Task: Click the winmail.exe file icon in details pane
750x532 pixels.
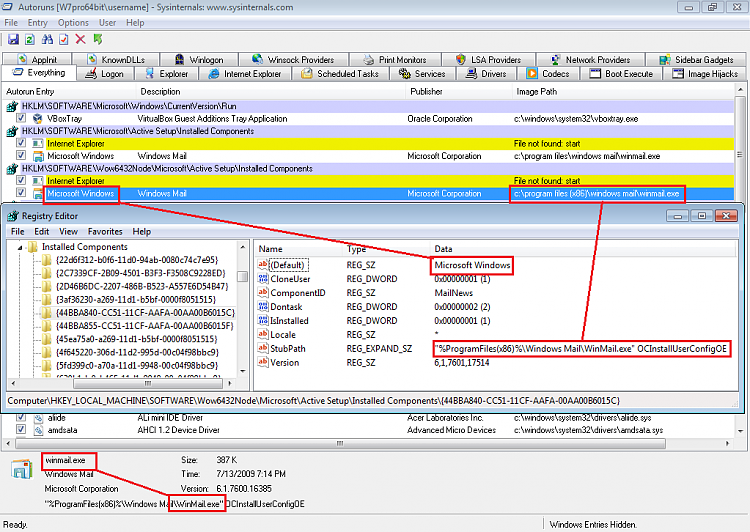Action: pos(21,469)
